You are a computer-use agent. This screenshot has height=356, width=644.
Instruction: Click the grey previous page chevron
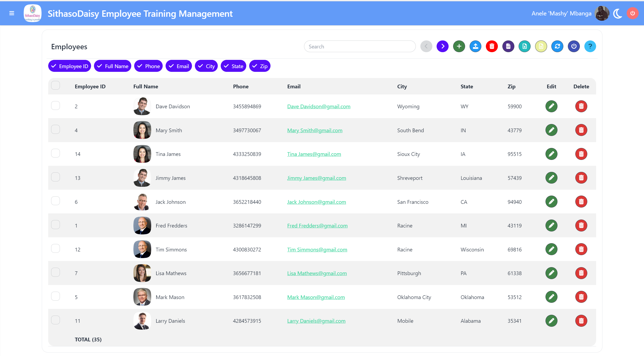click(426, 46)
